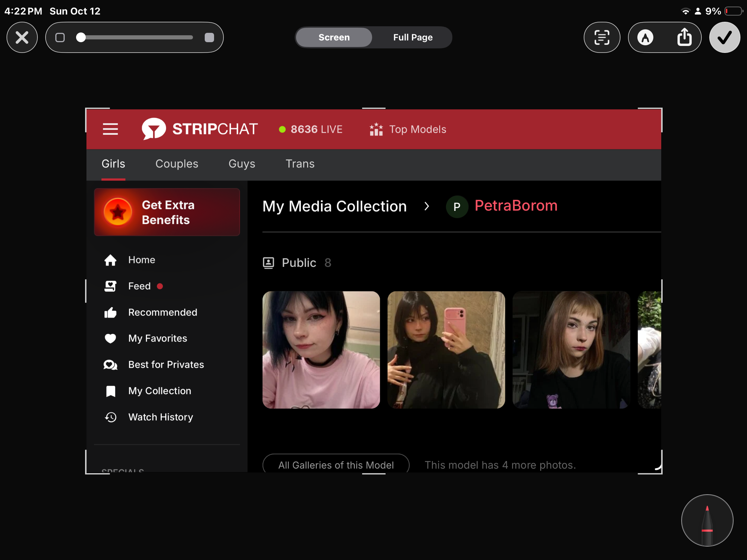Open the Stripchat hamburger menu
This screenshot has width=747, height=560.
[110, 129]
